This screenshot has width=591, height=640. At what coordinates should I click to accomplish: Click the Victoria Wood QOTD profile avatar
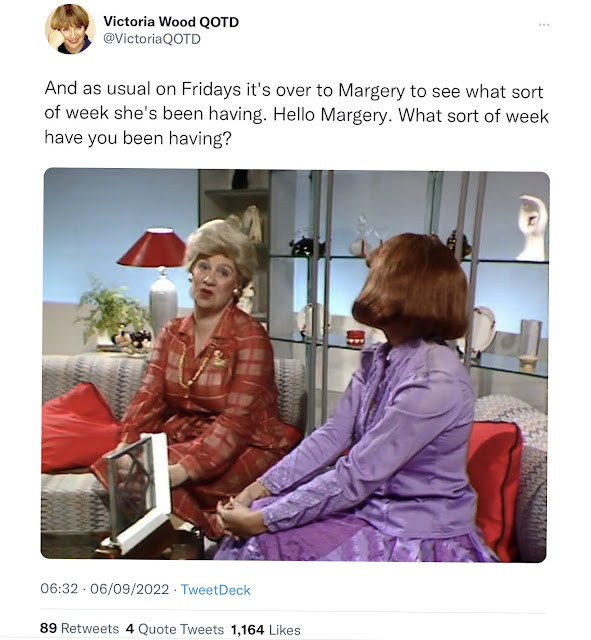70,29
